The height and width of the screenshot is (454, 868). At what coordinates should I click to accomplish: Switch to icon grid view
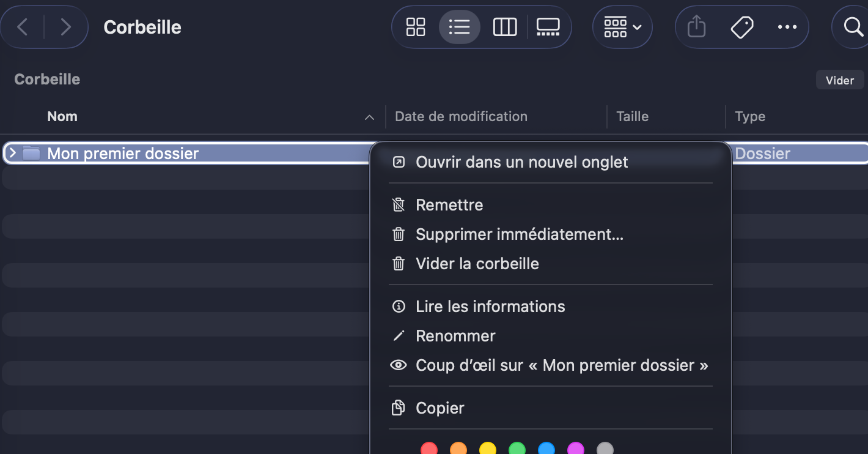[x=416, y=27]
